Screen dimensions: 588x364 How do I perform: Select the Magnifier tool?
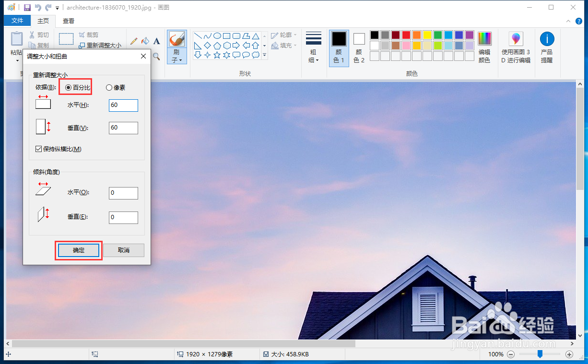pos(156,56)
